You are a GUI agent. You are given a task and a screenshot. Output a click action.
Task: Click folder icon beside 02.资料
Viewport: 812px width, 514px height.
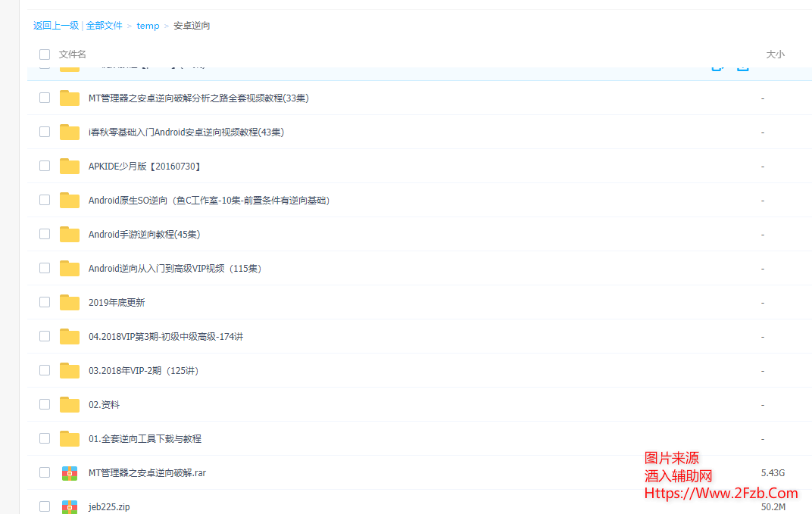[70, 404]
